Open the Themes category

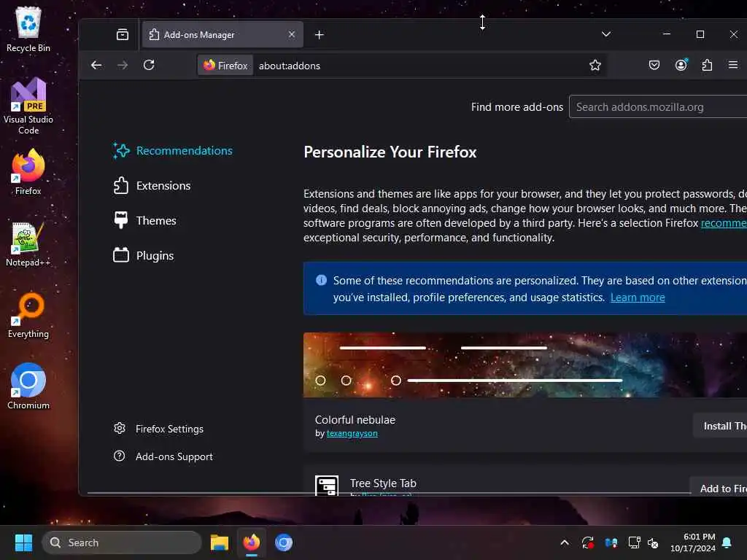[x=145, y=220]
